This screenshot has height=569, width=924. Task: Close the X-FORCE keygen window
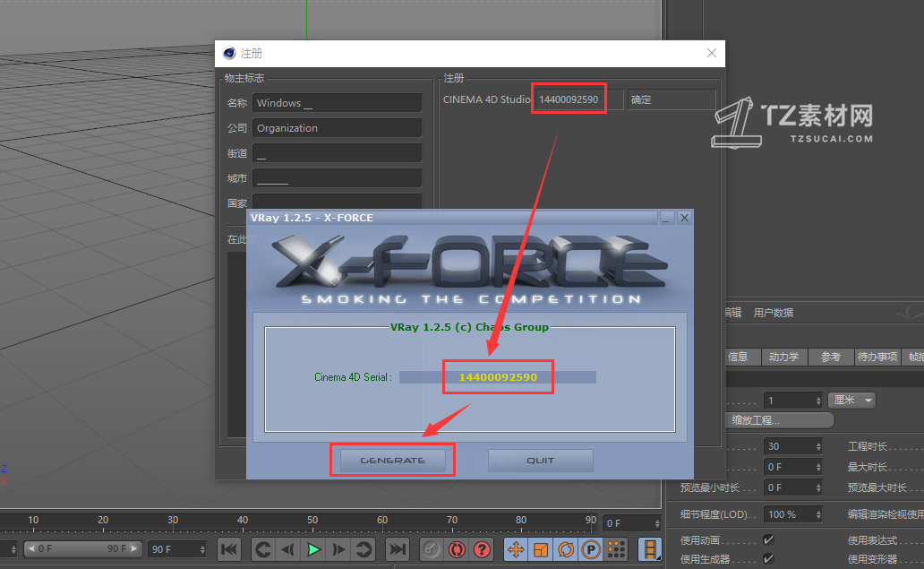click(x=684, y=218)
